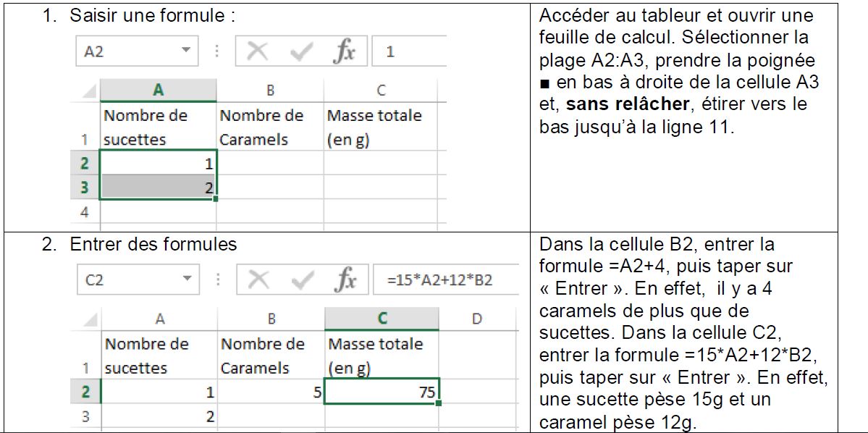868x433 pixels.
Task: Select column D header in the second spreadsheet
Action: coord(476,318)
